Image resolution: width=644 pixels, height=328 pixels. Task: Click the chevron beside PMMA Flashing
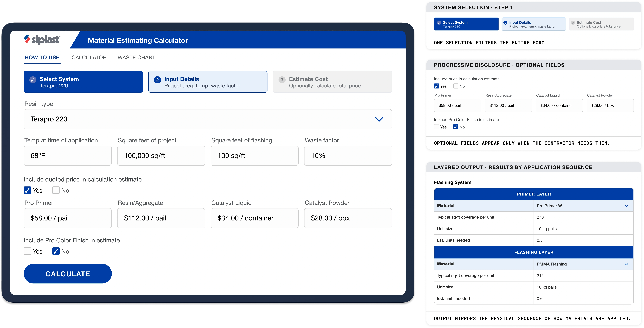pos(626,264)
